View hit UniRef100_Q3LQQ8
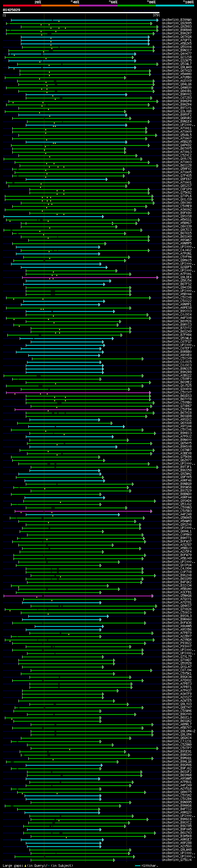Viewport: 197px width, 868px height. coord(177,111)
